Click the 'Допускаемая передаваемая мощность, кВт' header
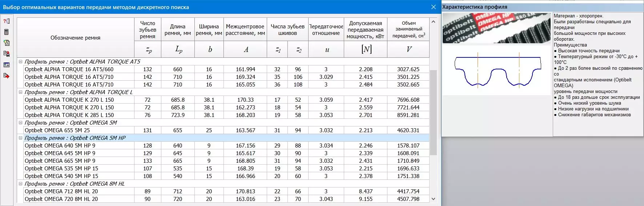Viewport: 644px width, 206px height. (x=366, y=30)
